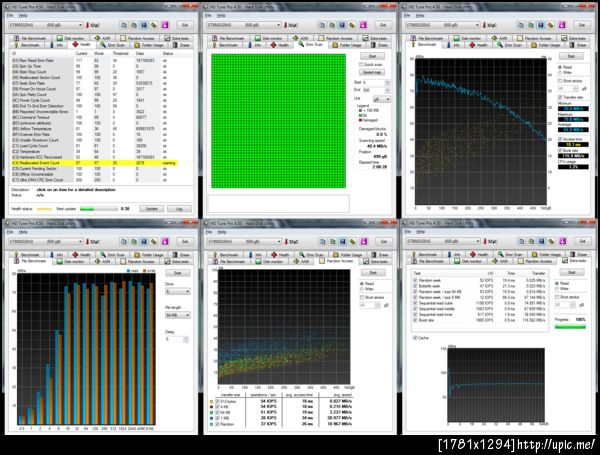This screenshot has width=600, height=455.
Task: Click copy text icon in File Benchmark window
Action: click(124, 241)
